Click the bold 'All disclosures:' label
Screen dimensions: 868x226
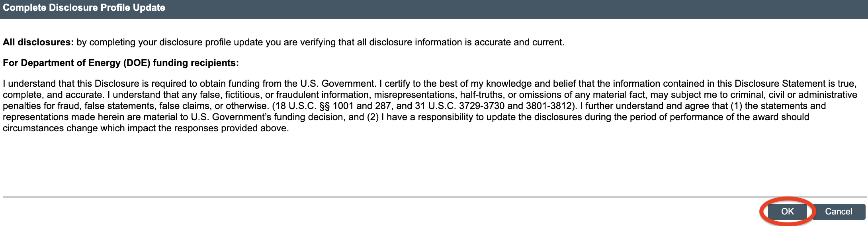click(38, 42)
